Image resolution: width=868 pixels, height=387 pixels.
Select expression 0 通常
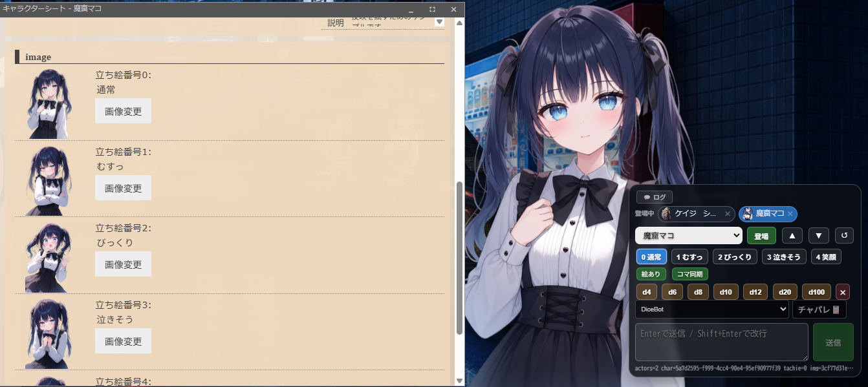(651, 257)
